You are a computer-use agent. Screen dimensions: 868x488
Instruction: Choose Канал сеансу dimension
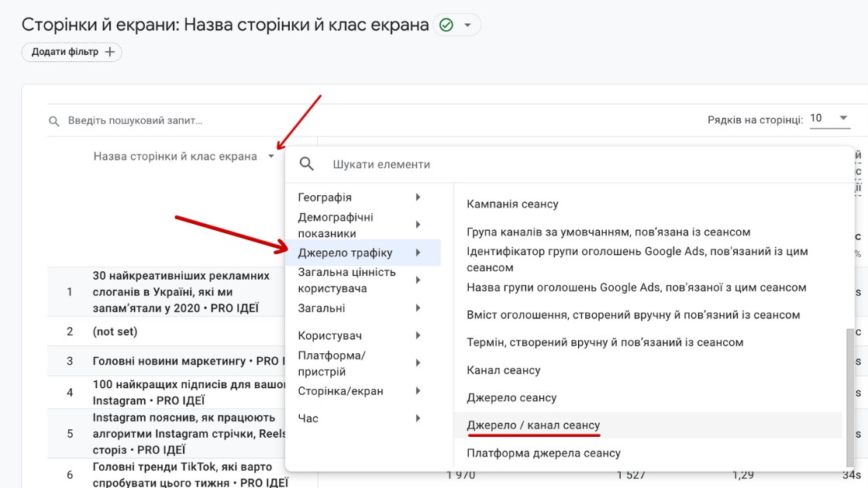pyautogui.click(x=504, y=370)
